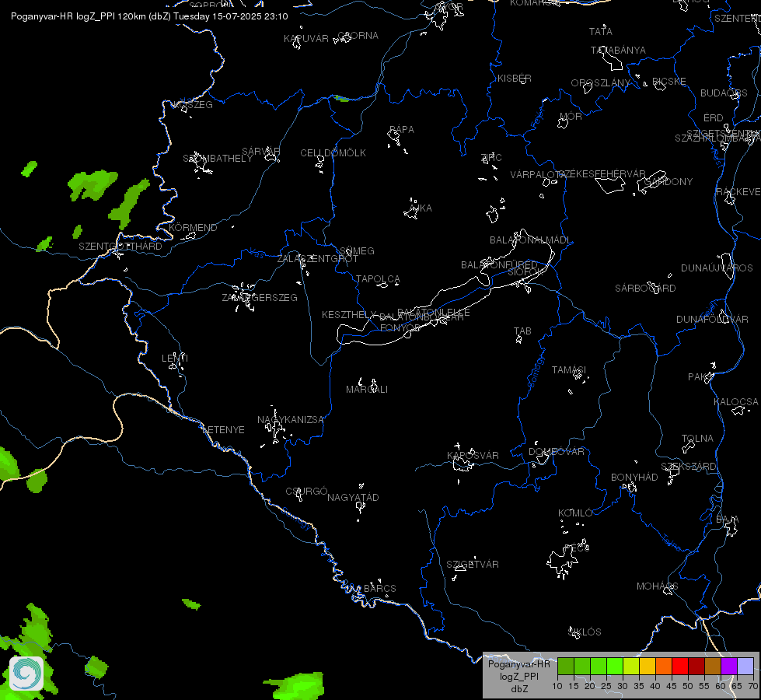Viewport: 761px width, 700px height.
Task: Click the TAB town label
Action: [522, 331]
